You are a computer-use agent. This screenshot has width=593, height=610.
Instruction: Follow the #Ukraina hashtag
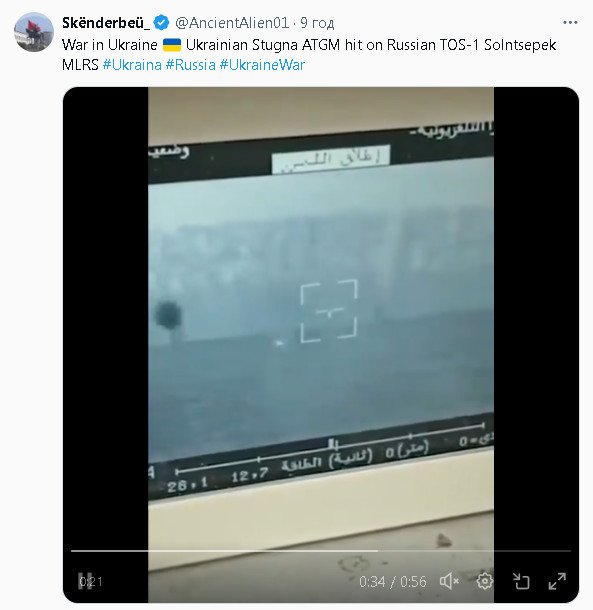[x=132, y=65]
